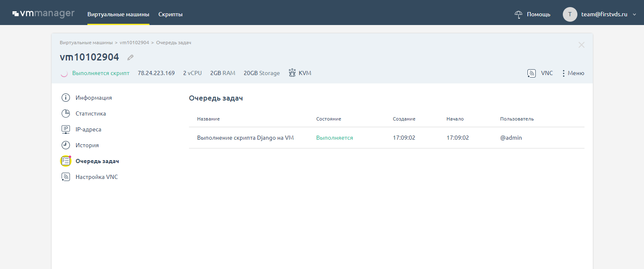Click the script running spinner icon

pos(64,73)
